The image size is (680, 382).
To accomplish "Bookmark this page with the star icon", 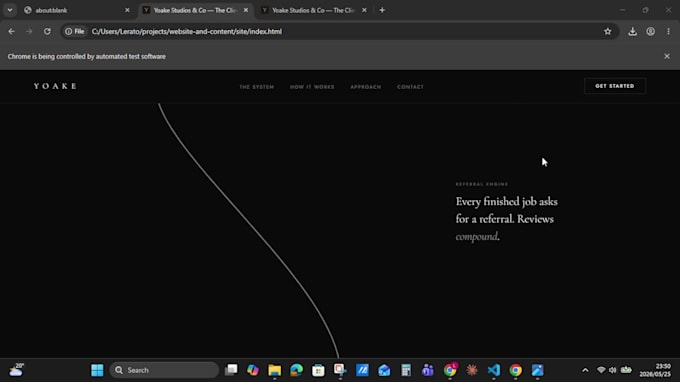I will [x=608, y=31].
